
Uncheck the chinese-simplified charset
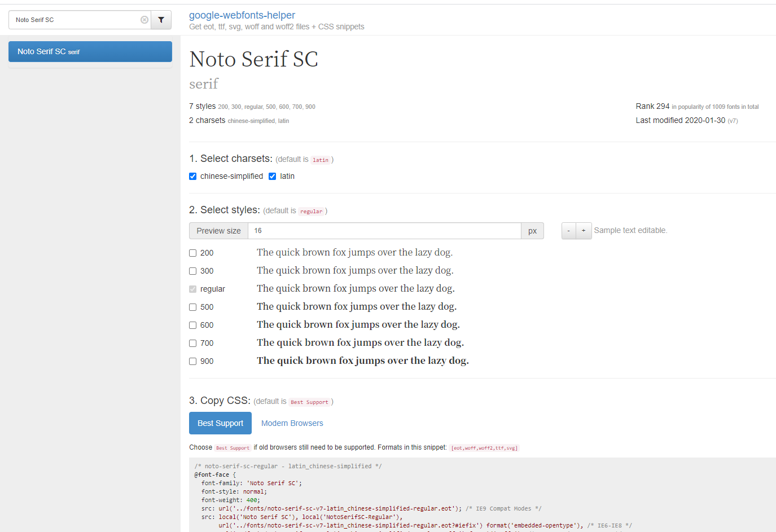193,176
